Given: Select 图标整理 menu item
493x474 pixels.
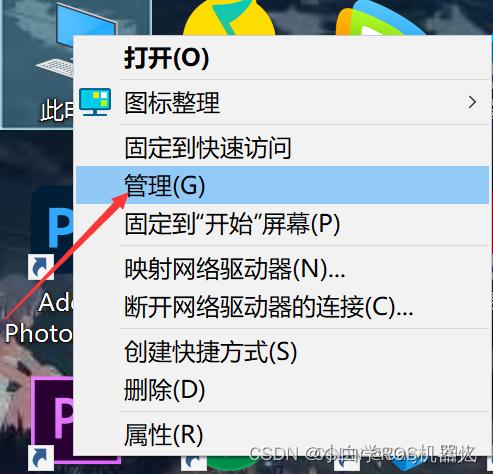Looking at the screenshot, I should (282, 102).
